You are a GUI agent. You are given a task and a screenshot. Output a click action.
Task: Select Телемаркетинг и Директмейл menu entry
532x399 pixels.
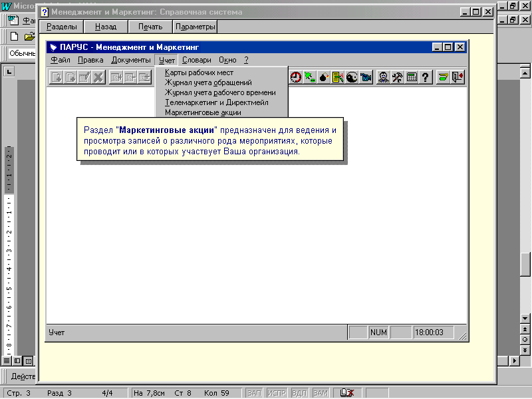point(221,102)
